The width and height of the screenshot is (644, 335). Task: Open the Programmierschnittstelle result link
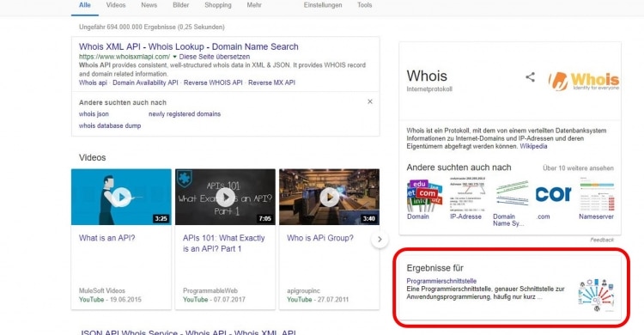(x=441, y=281)
